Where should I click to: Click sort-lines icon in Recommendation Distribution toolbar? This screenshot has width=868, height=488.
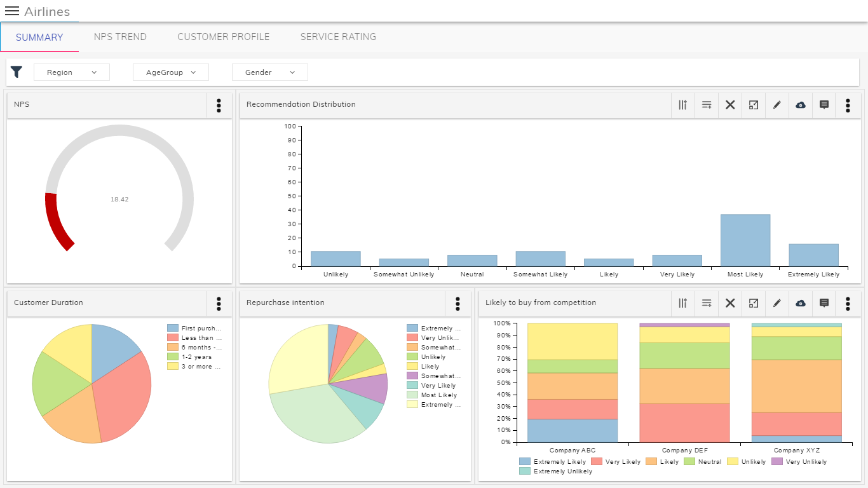[707, 105]
